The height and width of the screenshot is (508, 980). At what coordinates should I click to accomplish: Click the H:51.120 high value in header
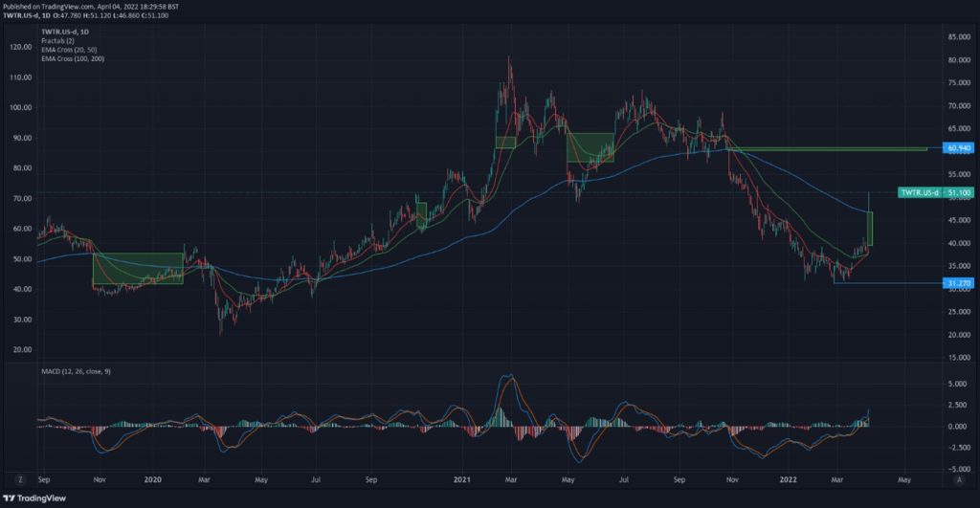pos(96,15)
